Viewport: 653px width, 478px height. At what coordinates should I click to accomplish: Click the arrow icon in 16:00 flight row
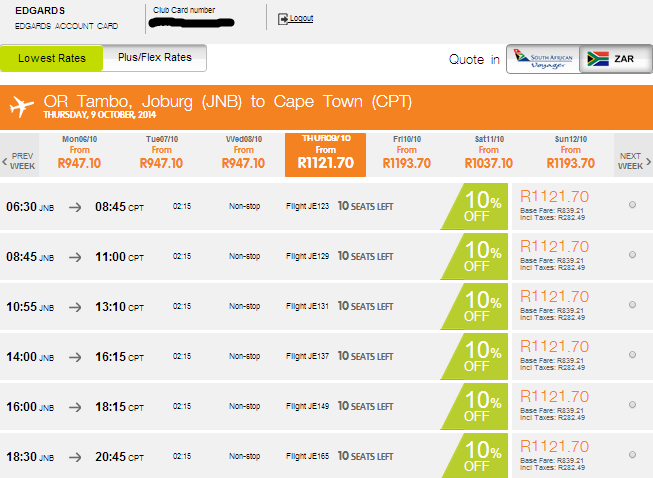(x=75, y=407)
